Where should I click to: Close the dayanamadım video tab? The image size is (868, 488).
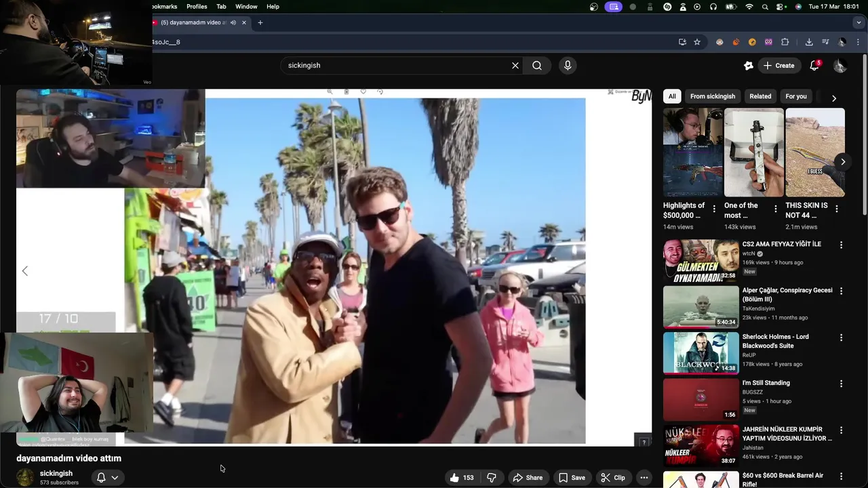(x=243, y=22)
